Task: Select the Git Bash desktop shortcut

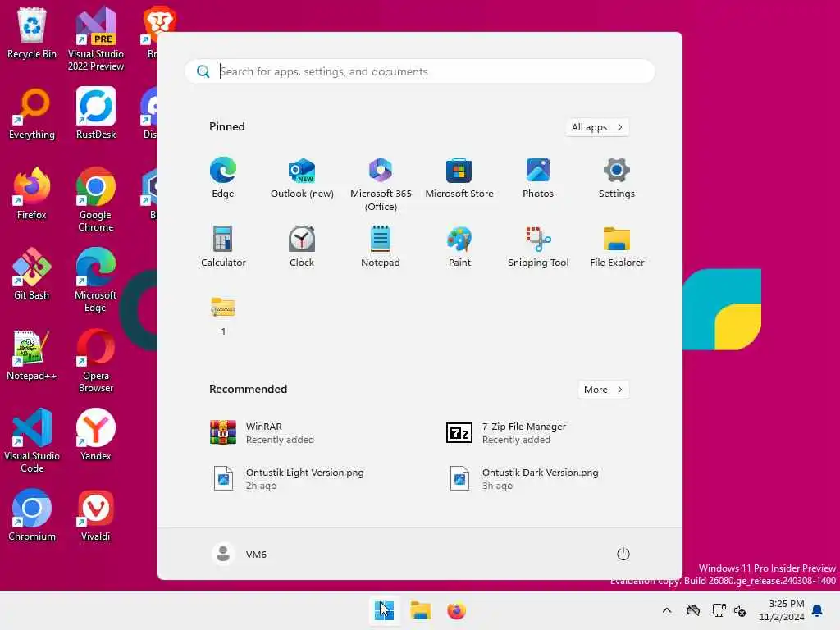Action: 32,274
